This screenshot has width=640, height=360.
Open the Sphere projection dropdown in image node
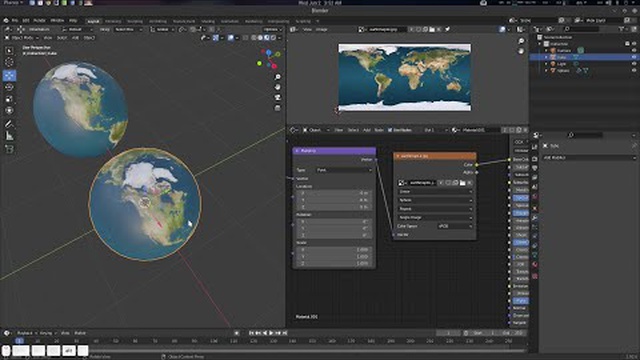(x=435, y=200)
